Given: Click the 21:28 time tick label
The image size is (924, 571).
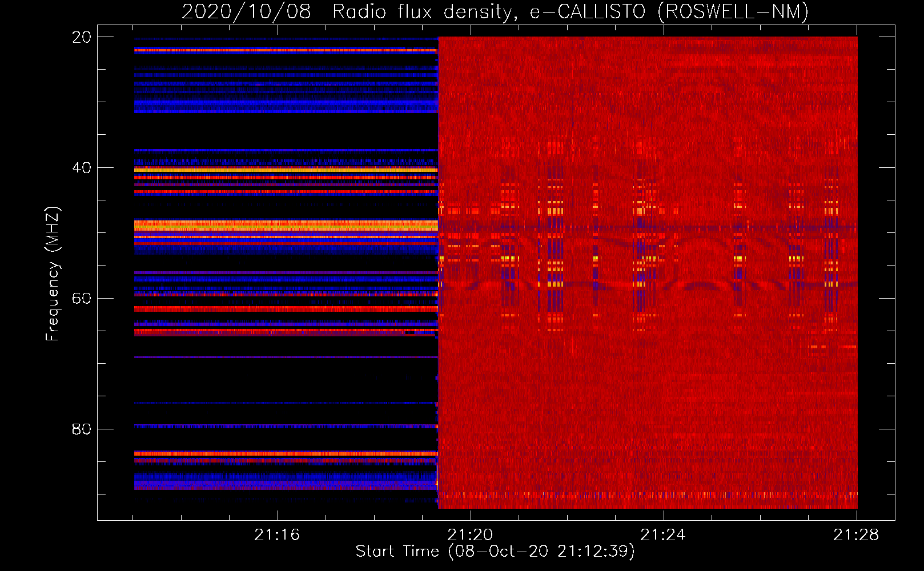Looking at the screenshot, I should (856, 535).
